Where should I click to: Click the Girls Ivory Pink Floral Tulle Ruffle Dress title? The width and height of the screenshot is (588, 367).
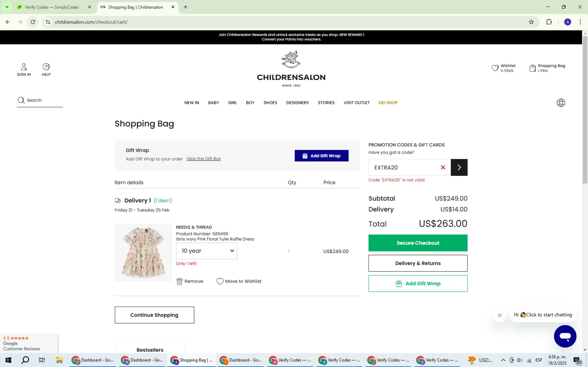click(215, 239)
